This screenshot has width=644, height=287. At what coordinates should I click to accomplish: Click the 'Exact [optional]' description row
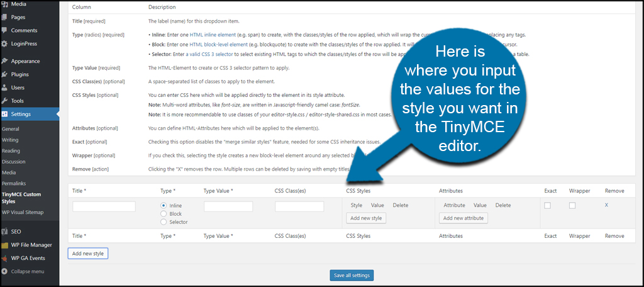(x=351, y=142)
